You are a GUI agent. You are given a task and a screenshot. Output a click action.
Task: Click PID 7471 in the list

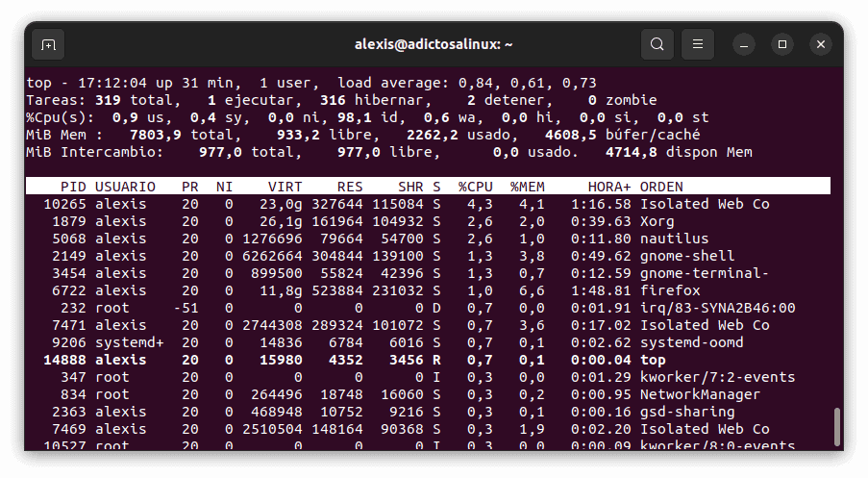coord(69,325)
